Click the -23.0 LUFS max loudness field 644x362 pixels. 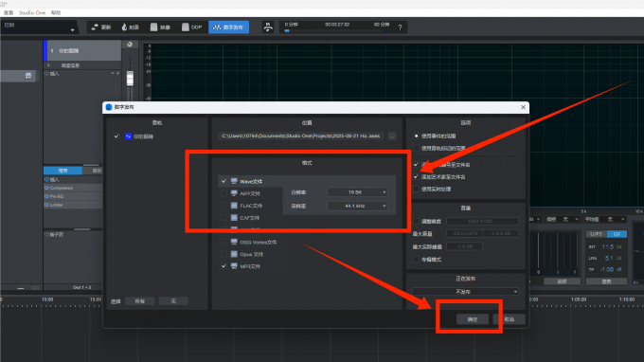[x=464, y=233]
